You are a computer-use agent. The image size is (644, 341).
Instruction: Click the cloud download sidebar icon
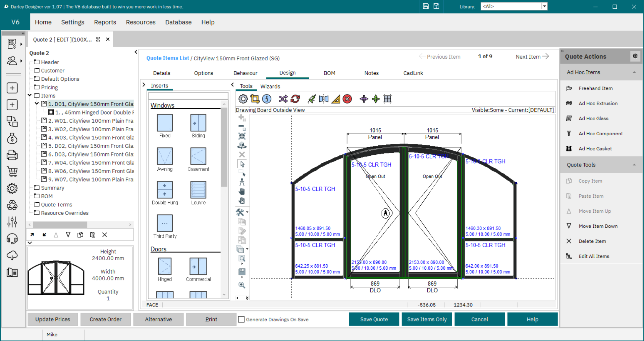pyautogui.click(x=12, y=255)
